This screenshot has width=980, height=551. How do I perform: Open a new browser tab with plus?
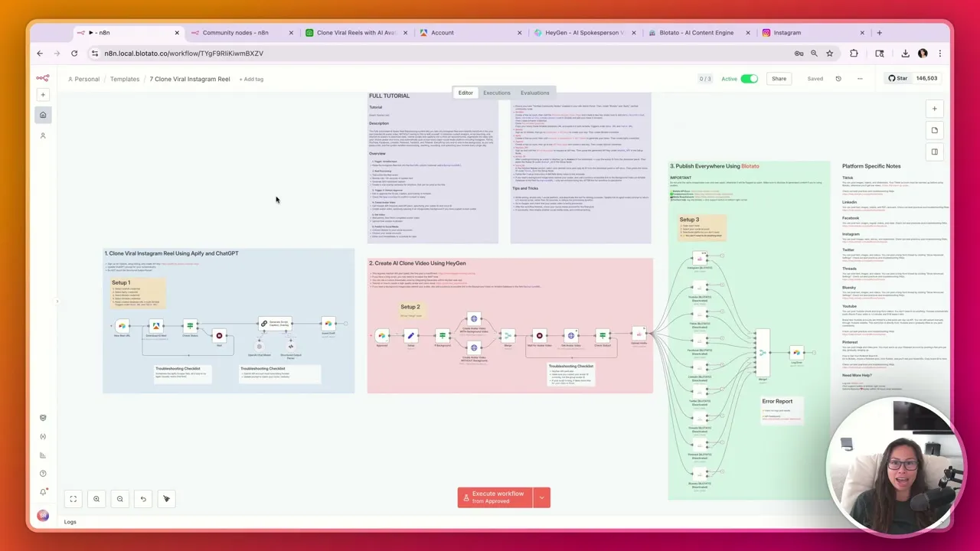click(879, 33)
